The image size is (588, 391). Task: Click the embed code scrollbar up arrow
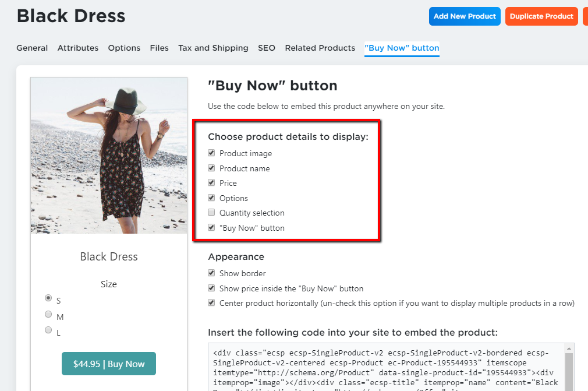pyautogui.click(x=569, y=348)
